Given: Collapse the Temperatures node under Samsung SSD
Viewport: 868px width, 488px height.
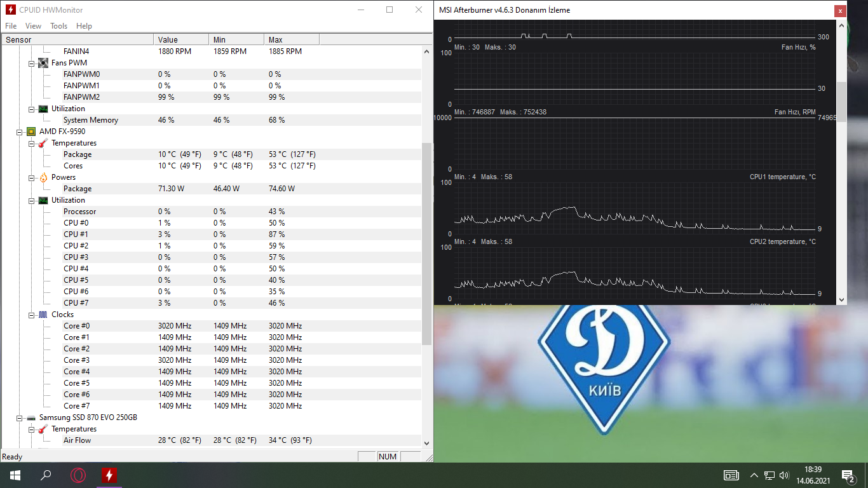Looking at the screenshot, I should [31, 429].
